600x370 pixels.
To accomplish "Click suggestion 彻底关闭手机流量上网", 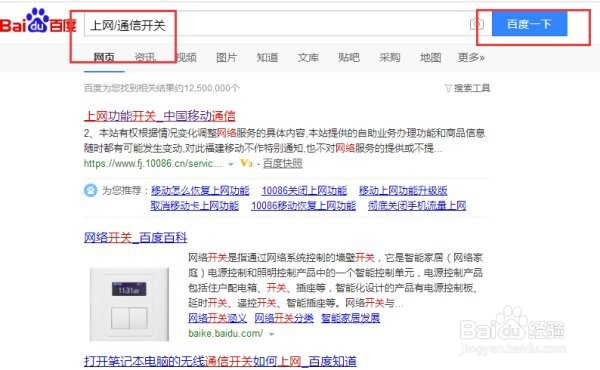I will click(417, 205).
